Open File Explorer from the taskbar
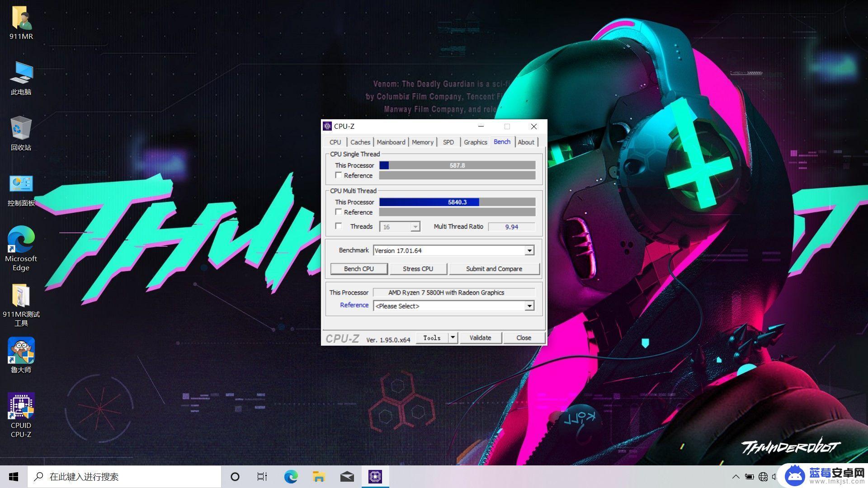The height and width of the screenshot is (488, 868). pos(319,477)
